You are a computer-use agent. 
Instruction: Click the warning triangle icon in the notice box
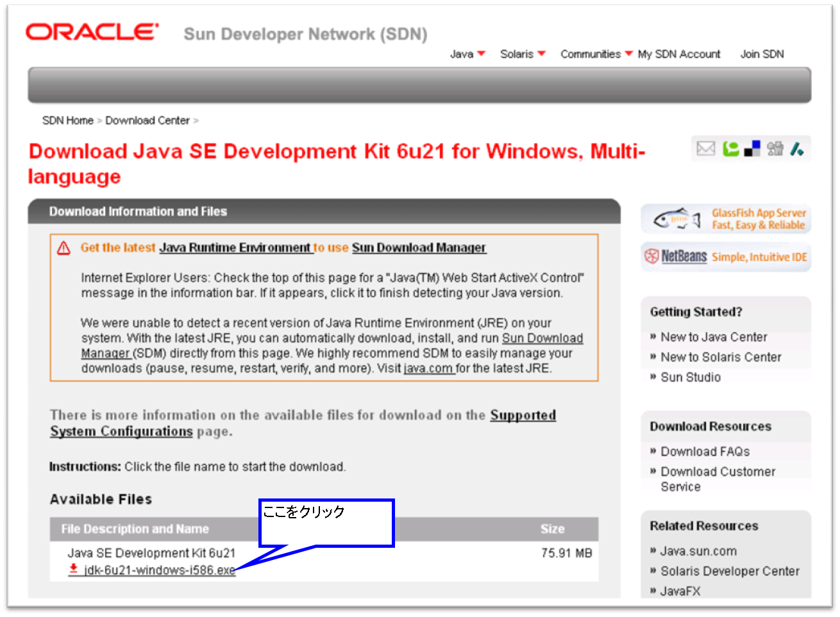[63, 248]
